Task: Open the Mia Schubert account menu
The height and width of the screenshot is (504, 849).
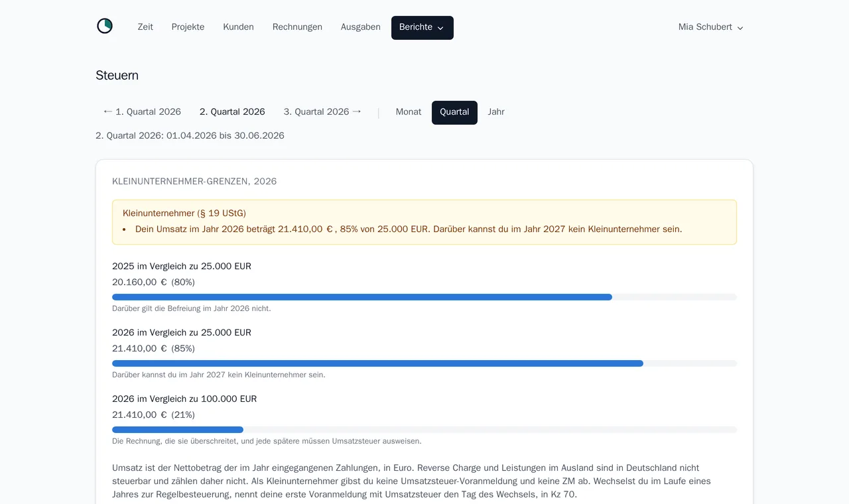Action: click(x=710, y=27)
